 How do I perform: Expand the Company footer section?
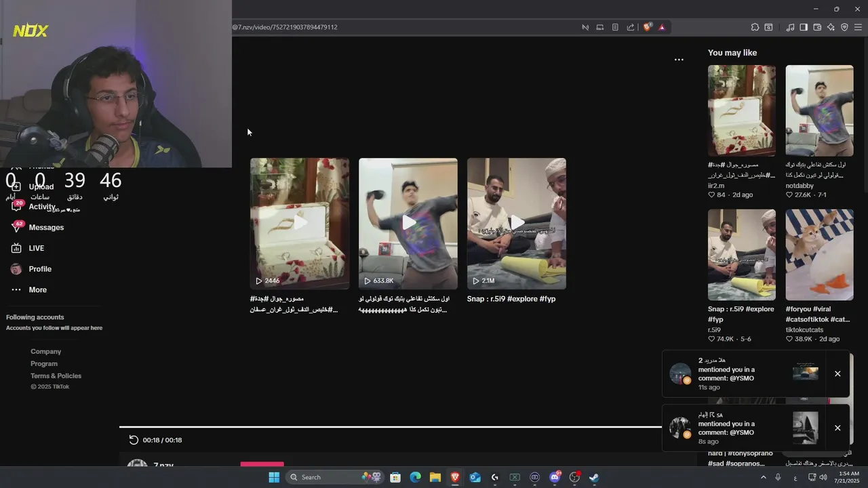(45, 351)
